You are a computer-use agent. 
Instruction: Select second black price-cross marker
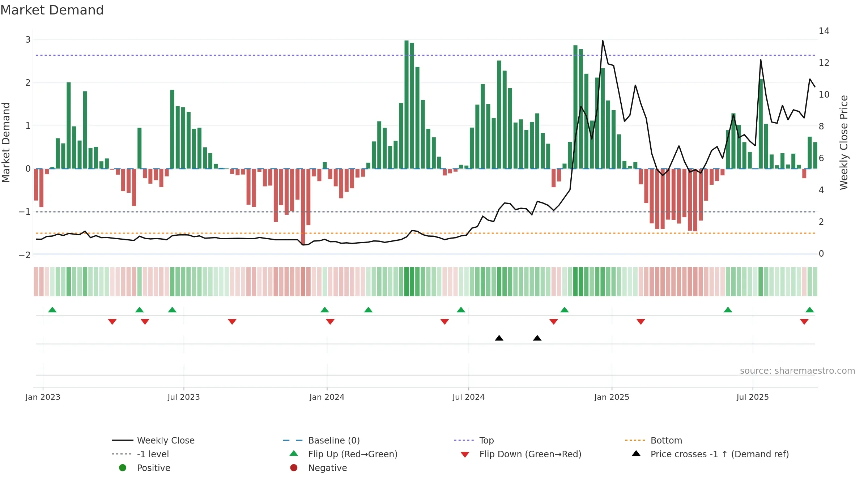[537, 338]
